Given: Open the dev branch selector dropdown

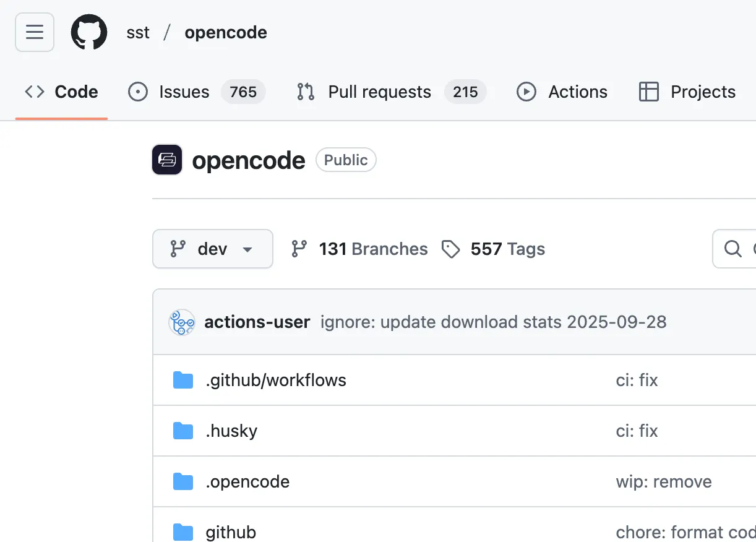Looking at the screenshot, I should [213, 249].
